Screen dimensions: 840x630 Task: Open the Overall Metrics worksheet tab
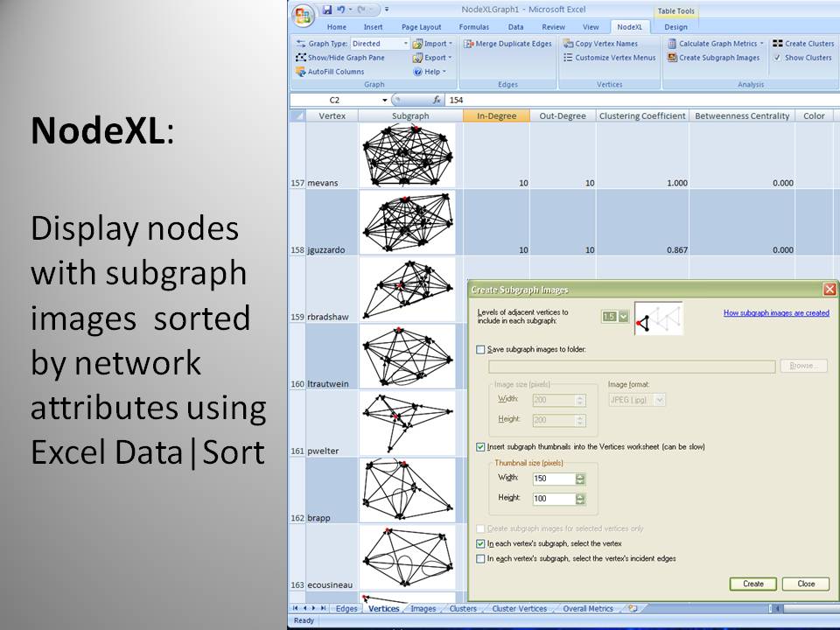588,608
